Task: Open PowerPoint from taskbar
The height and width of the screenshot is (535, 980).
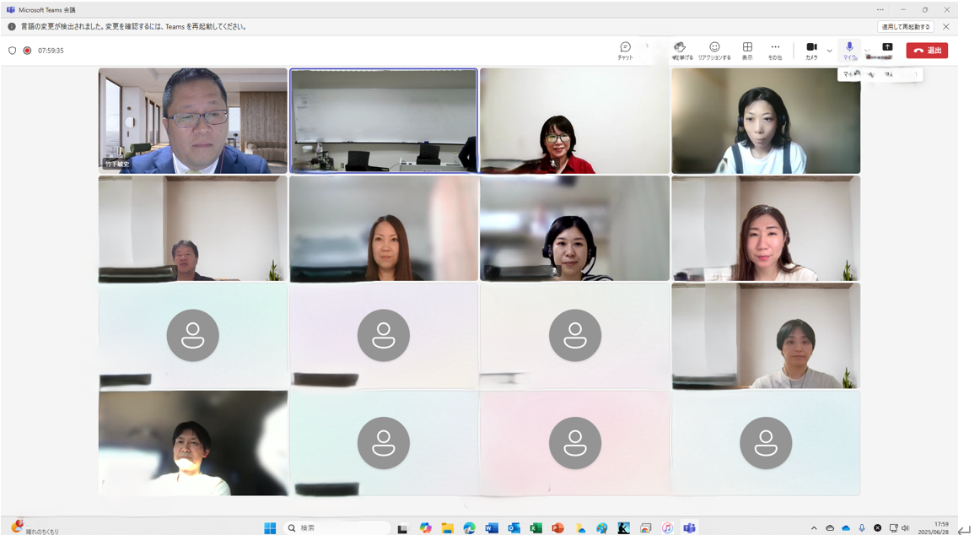Action: [x=557, y=528]
